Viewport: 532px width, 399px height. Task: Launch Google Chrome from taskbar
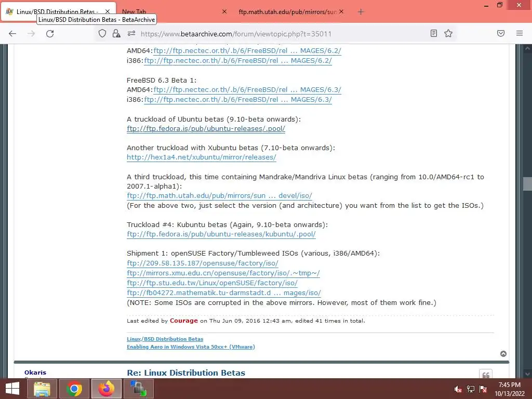pyautogui.click(x=74, y=389)
